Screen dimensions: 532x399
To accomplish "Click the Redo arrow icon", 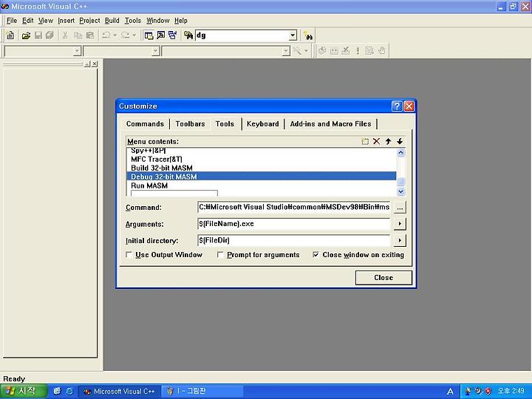I will (125, 35).
